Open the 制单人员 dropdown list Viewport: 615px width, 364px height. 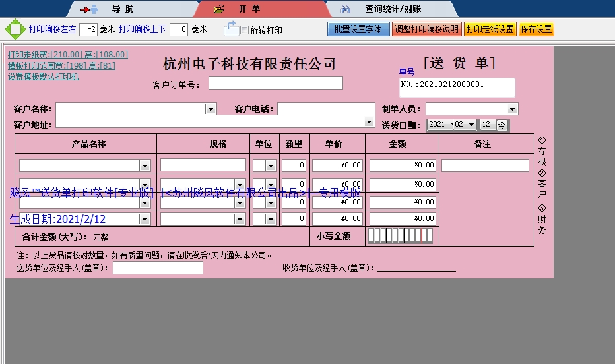click(x=512, y=109)
